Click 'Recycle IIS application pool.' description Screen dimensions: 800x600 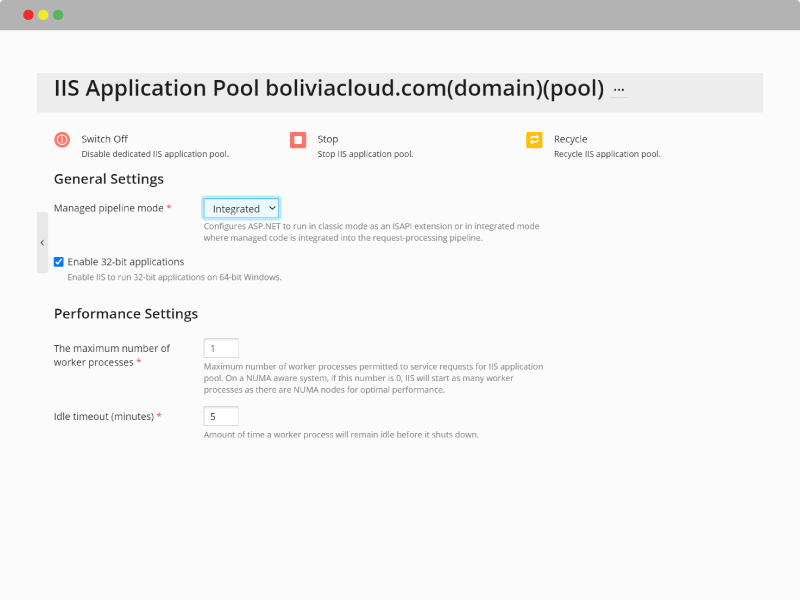[x=607, y=154]
